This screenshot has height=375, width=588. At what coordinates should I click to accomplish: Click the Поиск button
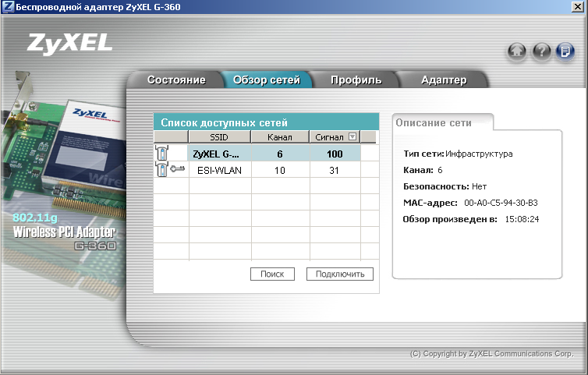272,274
